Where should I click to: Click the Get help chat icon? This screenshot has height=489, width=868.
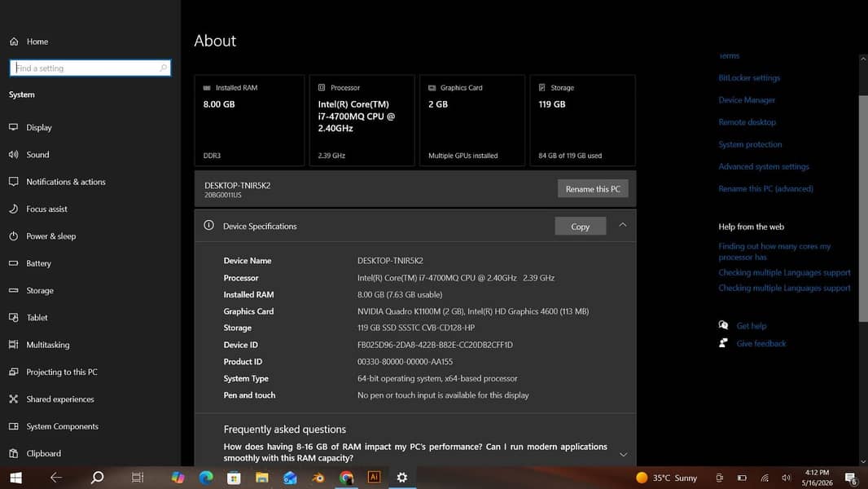coord(723,326)
